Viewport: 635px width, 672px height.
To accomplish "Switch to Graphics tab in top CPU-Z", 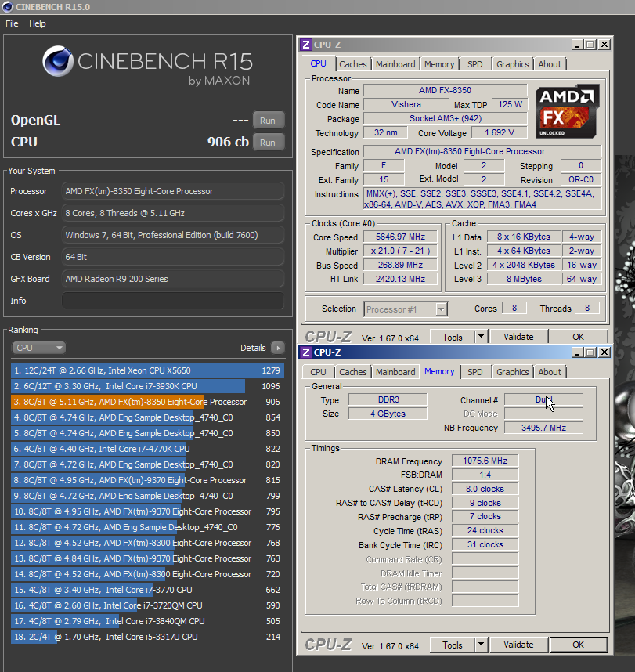I will [512, 64].
